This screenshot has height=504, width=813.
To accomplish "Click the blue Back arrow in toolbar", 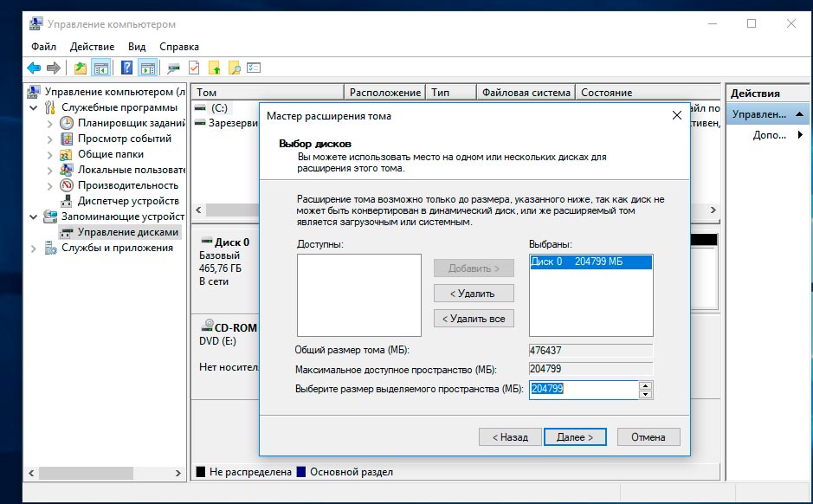I will pyautogui.click(x=34, y=68).
